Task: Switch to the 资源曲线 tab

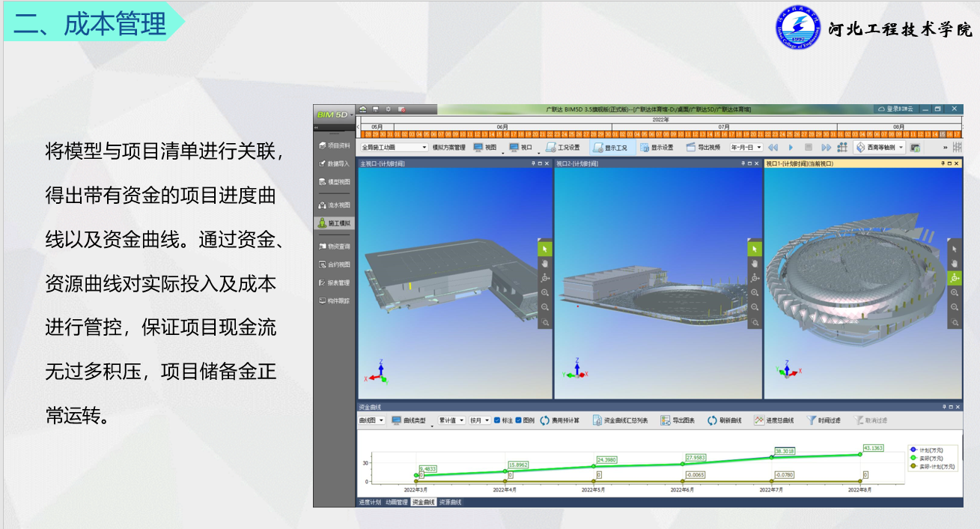Action: (x=450, y=501)
